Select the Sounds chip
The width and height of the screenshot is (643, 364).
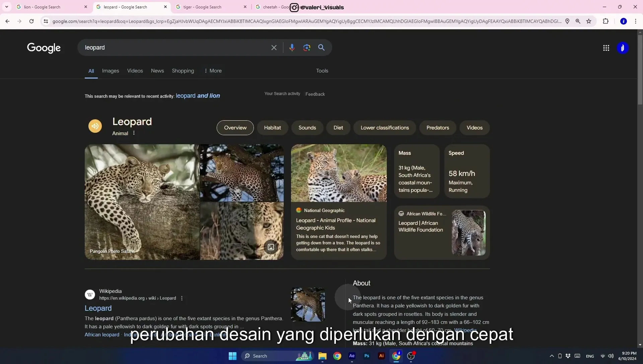coord(307,128)
